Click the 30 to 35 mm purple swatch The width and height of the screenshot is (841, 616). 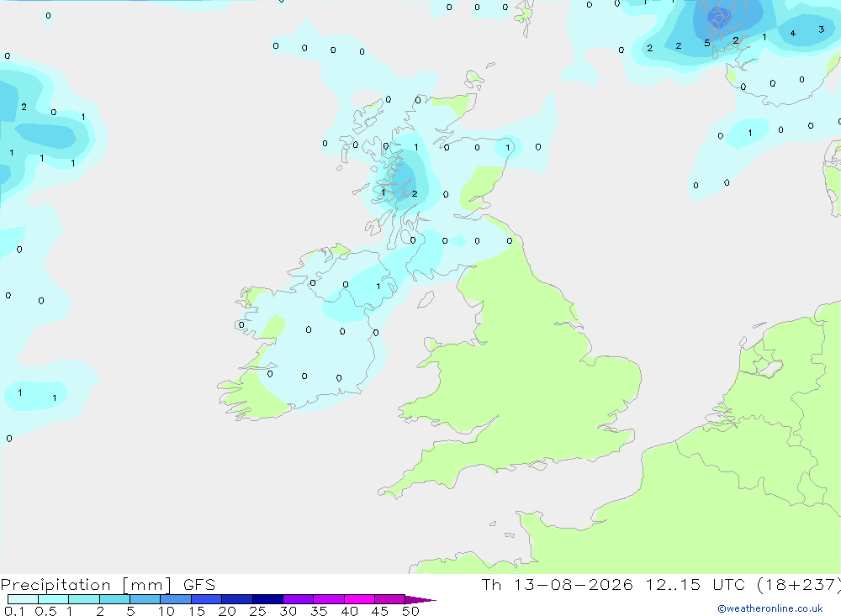coord(299,599)
